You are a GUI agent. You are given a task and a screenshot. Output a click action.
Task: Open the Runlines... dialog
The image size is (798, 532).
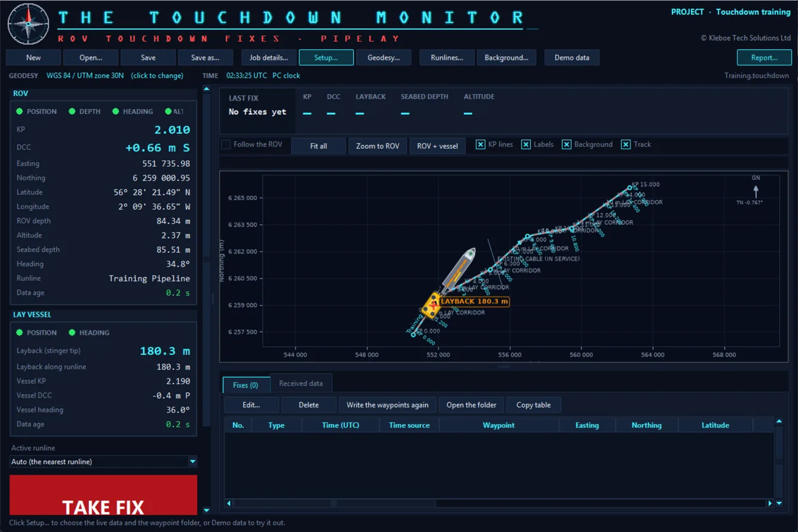[447, 57]
